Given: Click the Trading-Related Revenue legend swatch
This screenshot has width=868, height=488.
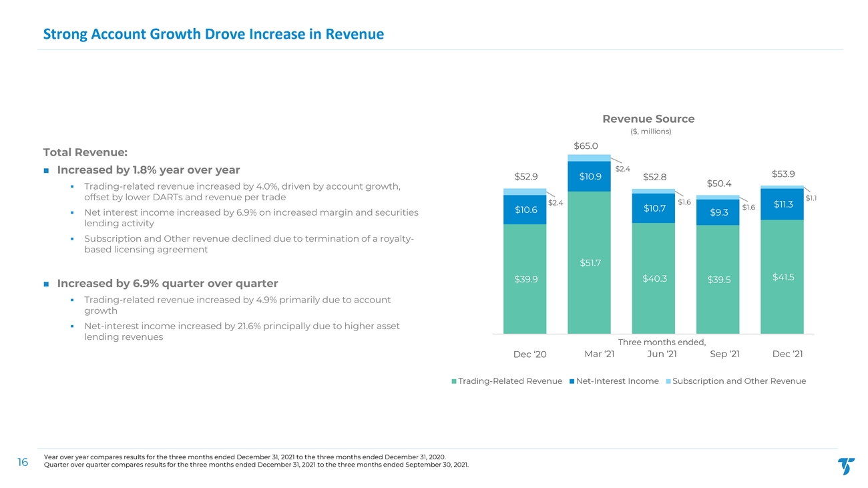Looking at the screenshot, I should tap(455, 381).
